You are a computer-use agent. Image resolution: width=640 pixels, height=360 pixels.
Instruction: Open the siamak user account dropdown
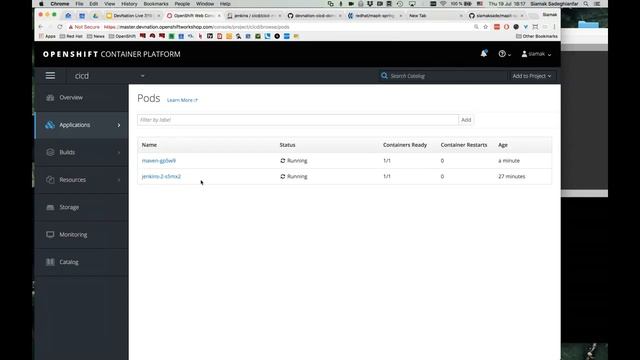(x=536, y=54)
